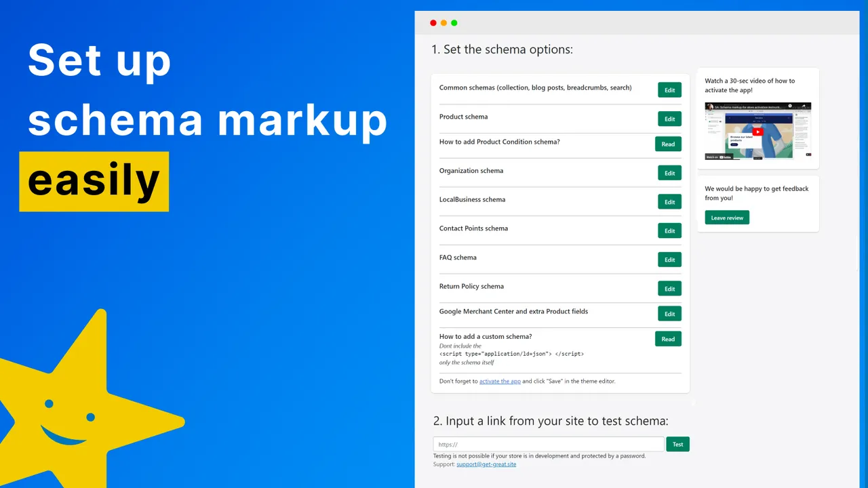Edit the Common schemas settings
Viewport: 868px width, 488px height.
point(669,89)
